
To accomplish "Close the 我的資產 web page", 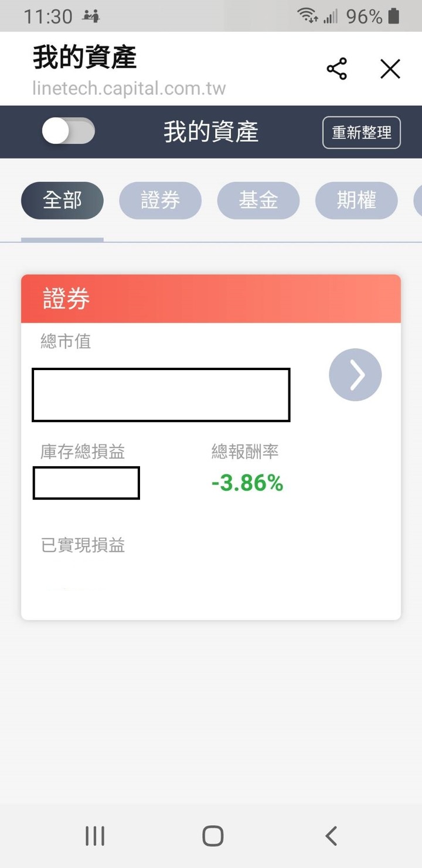I will pos(390,69).
